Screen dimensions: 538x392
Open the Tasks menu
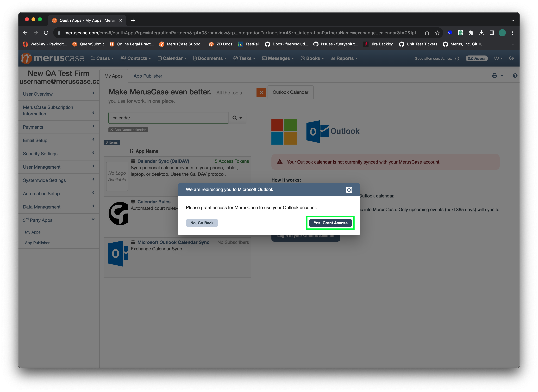tap(244, 58)
